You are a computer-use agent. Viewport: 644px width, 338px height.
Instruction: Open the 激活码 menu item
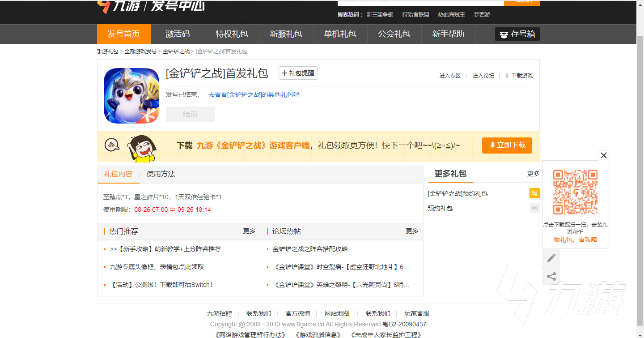(x=178, y=34)
